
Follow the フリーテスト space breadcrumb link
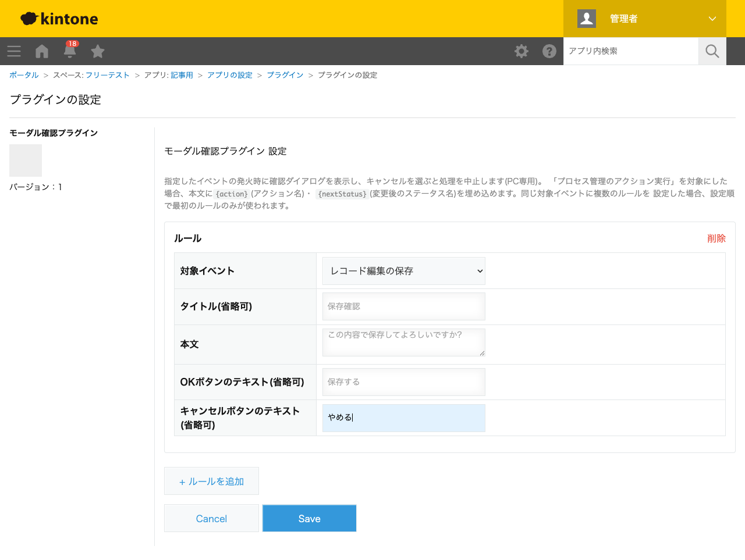108,75
